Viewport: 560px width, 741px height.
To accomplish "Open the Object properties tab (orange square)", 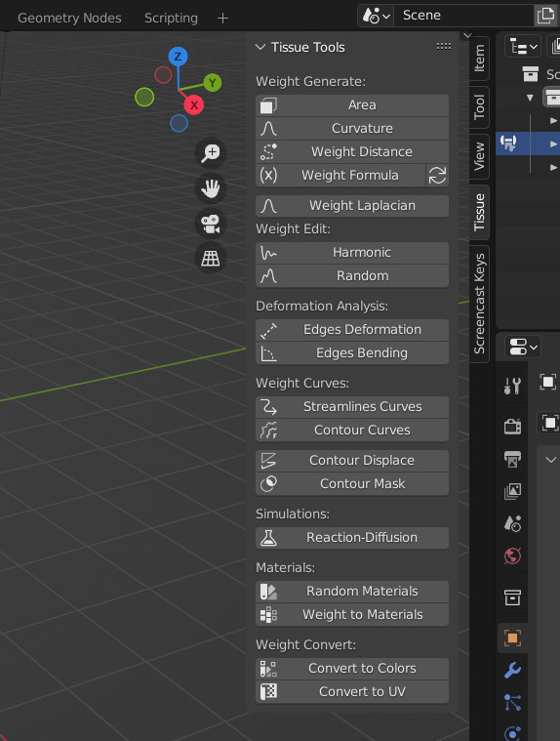I will (x=512, y=638).
